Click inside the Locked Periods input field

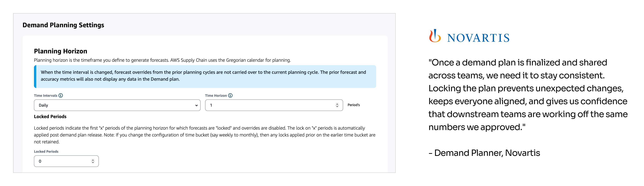click(66, 161)
